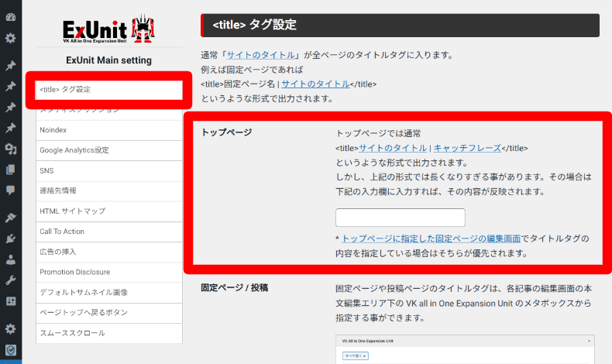The image size is (612, 364).
Task: Click the pin icon right above the Media icon
Action: tap(11, 128)
